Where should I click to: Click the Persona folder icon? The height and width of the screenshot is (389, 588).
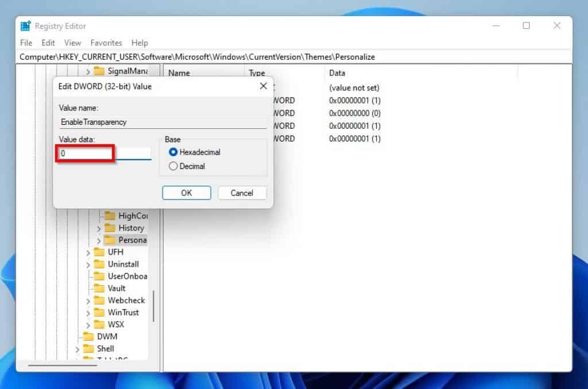tap(110, 240)
